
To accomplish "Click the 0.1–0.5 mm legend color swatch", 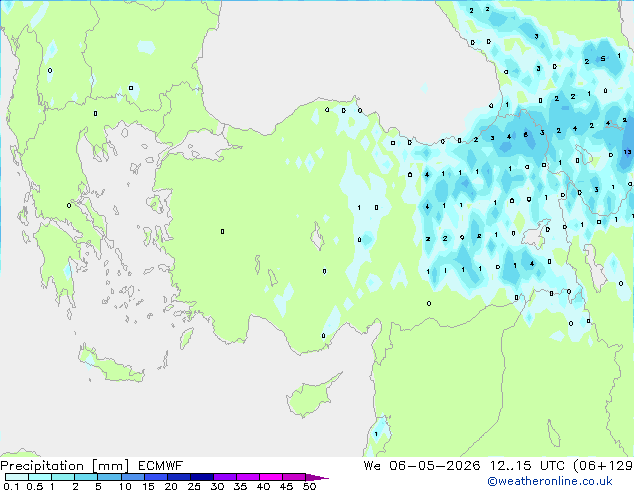I will 17,477.
